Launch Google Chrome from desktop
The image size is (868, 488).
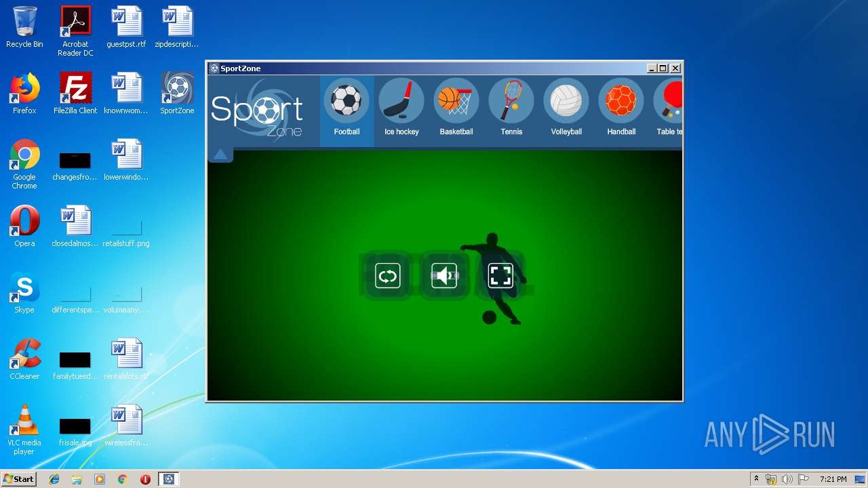24,165
